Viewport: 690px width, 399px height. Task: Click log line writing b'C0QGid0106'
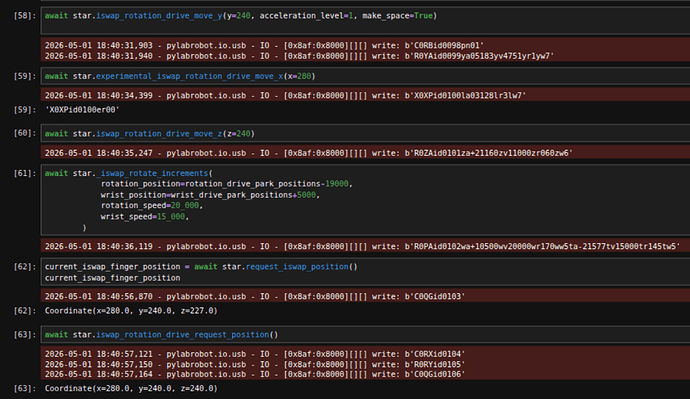click(x=255, y=374)
